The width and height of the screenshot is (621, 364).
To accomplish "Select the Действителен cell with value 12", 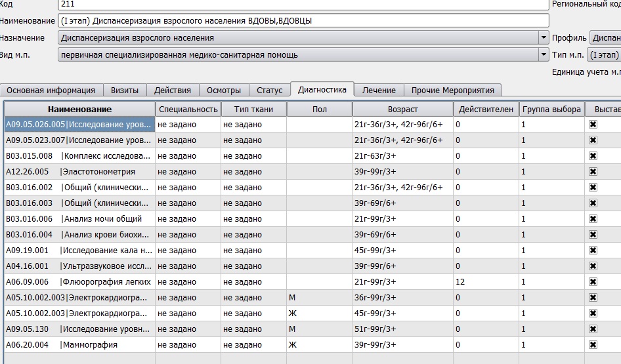I will tap(486, 282).
